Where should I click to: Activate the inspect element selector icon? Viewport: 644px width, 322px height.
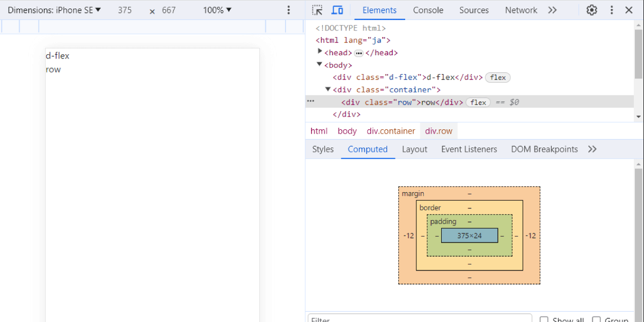pyautogui.click(x=317, y=10)
